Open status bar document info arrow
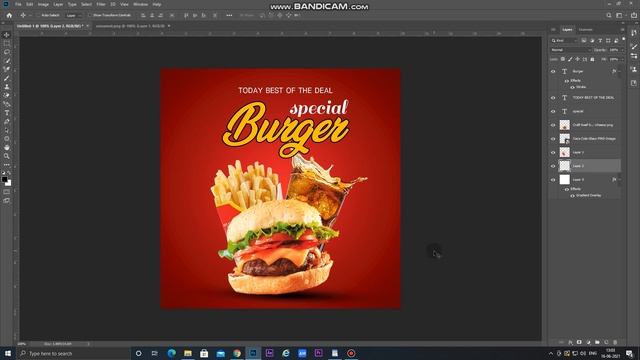640x360 pixels. pyautogui.click(x=88, y=344)
